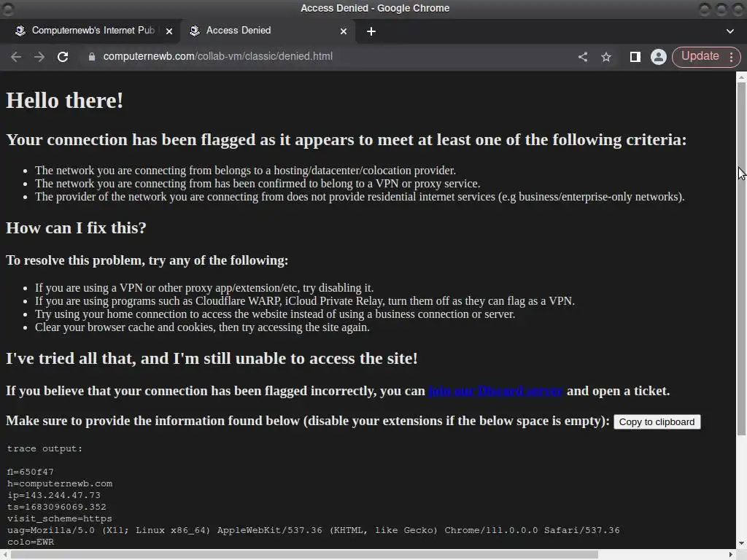Viewport: 747px width, 560px height.
Task: Select the ip=143.244.47.73 trace line
Action: click(x=54, y=495)
